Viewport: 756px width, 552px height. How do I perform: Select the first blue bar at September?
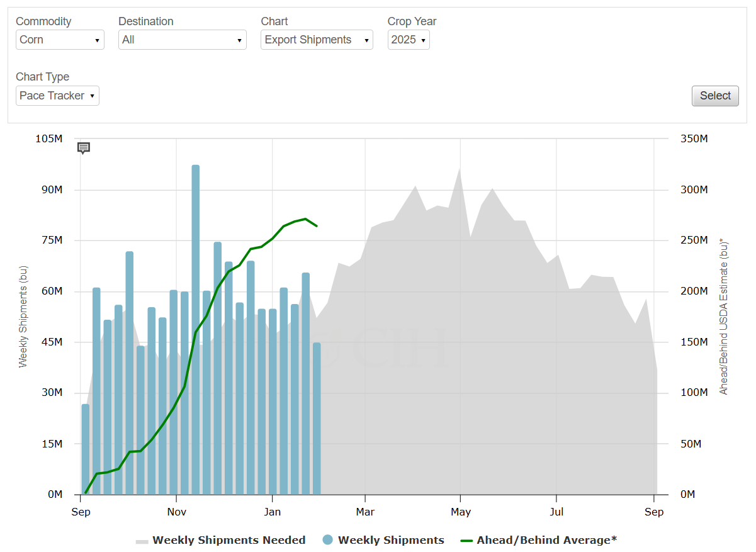(x=86, y=449)
